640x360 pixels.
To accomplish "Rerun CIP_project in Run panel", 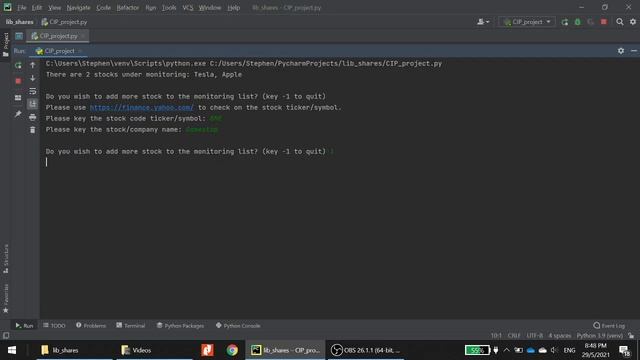I will pyautogui.click(x=18, y=65).
